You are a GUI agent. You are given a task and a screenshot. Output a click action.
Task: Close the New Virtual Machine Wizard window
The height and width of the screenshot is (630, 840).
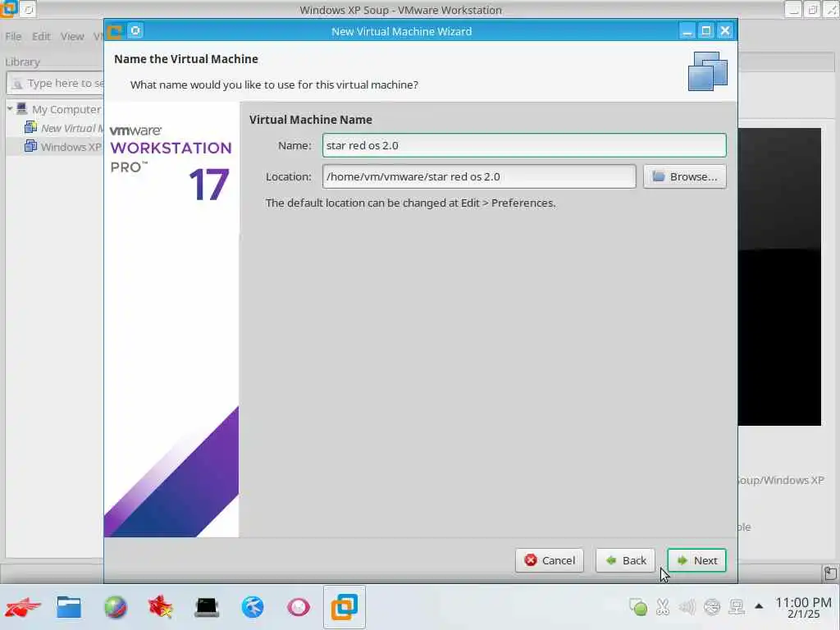coord(725,31)
